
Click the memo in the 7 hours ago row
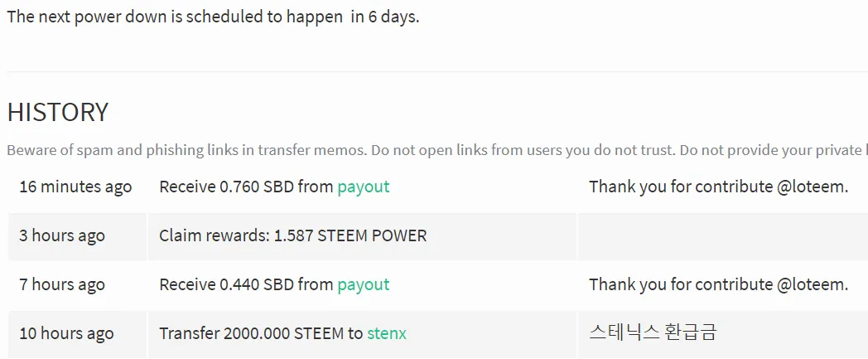719,284
